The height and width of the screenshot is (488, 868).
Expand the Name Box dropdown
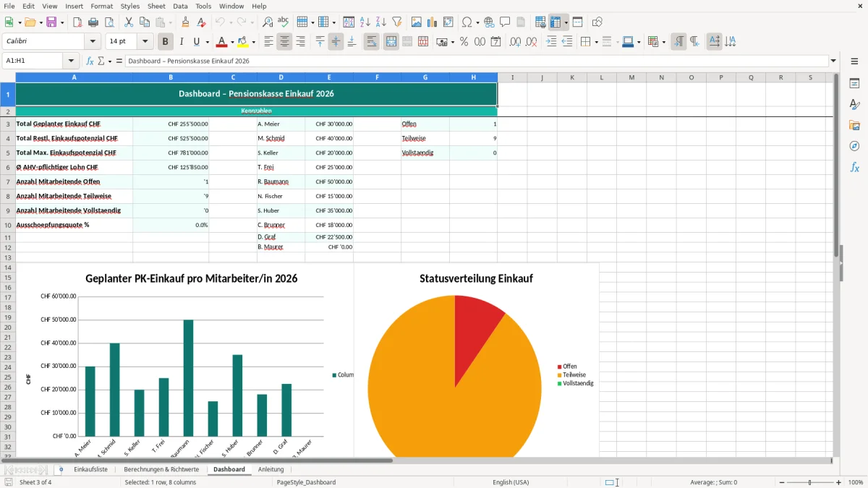(71, 61)
